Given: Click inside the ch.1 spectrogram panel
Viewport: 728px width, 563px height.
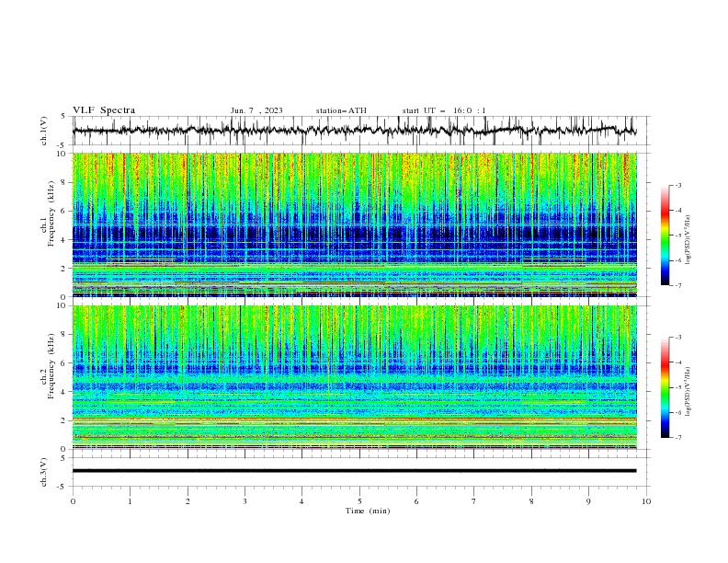Looking at the screenshot, I should [x=355, y=224].
